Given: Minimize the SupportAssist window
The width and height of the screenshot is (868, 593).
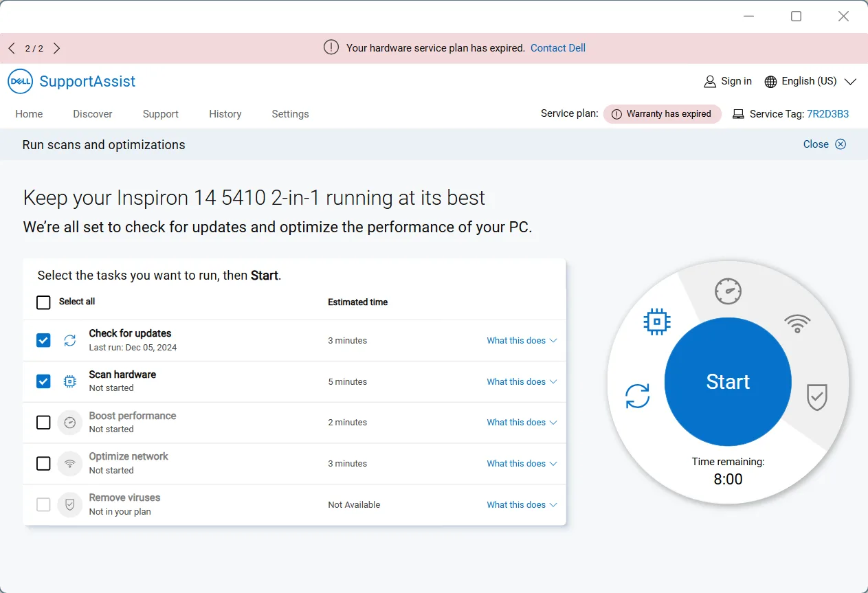Looking at the screenshot, I should (749, 16).
